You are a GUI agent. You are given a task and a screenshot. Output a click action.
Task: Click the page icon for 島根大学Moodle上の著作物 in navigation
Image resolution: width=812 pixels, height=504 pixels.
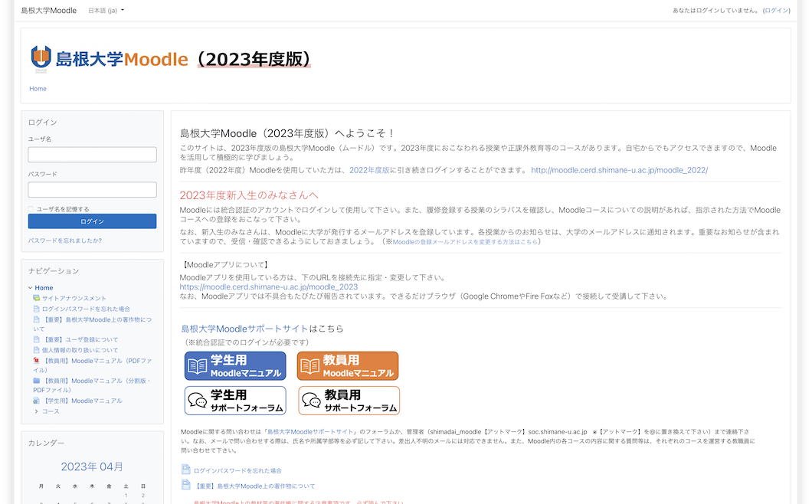[x=36, y=319]
